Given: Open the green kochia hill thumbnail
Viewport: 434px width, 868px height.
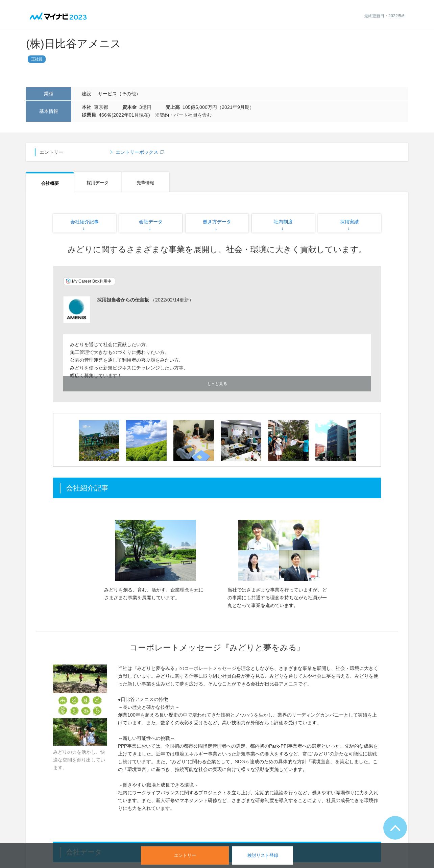Looking at the screenshot, I should point(146,440).
